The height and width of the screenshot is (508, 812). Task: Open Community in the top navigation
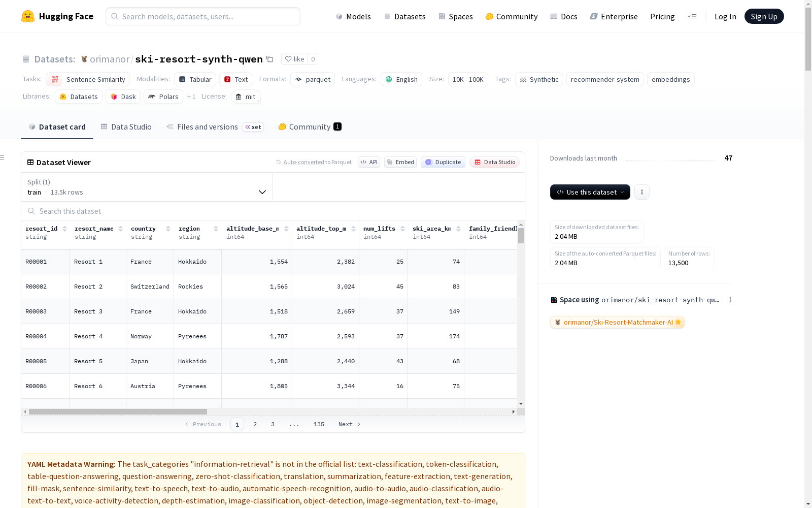tap(511, 16)
